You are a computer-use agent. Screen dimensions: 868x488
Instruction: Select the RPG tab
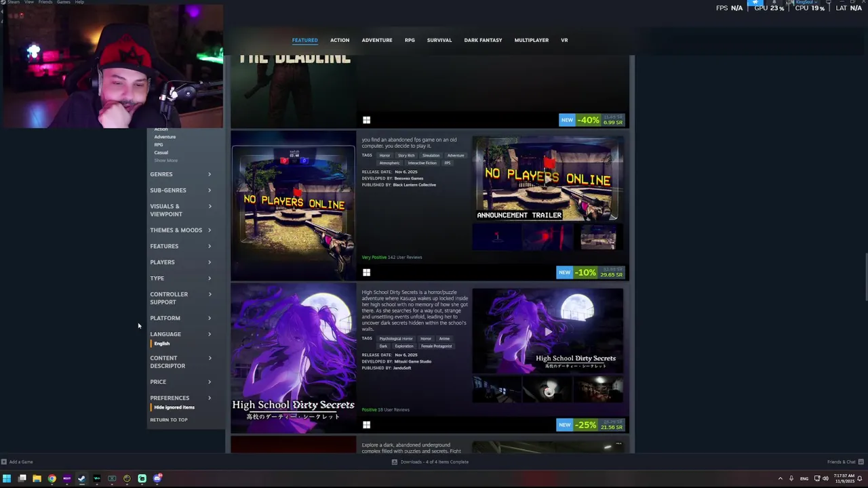[x=410, y=40]
